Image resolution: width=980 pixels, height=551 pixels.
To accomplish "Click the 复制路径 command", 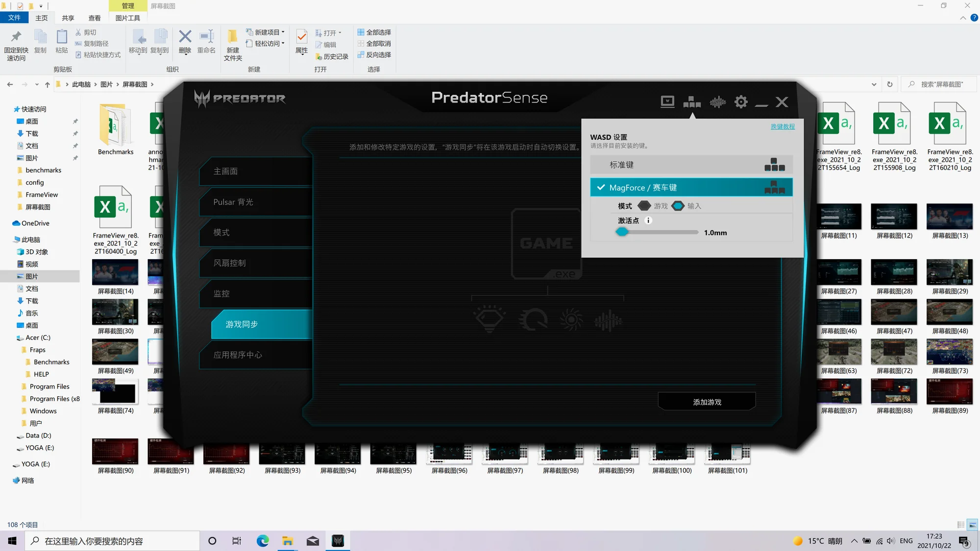I will click(92, 44).
